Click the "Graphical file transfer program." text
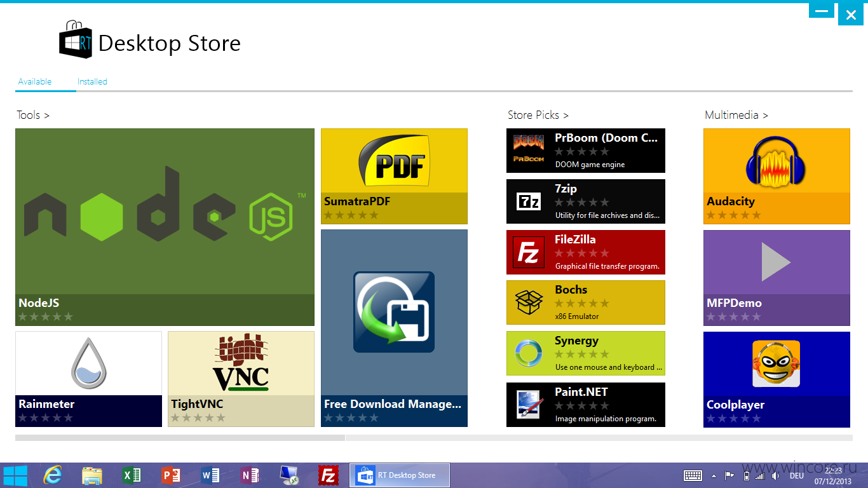The image size is (868, 488). point(607,266)
